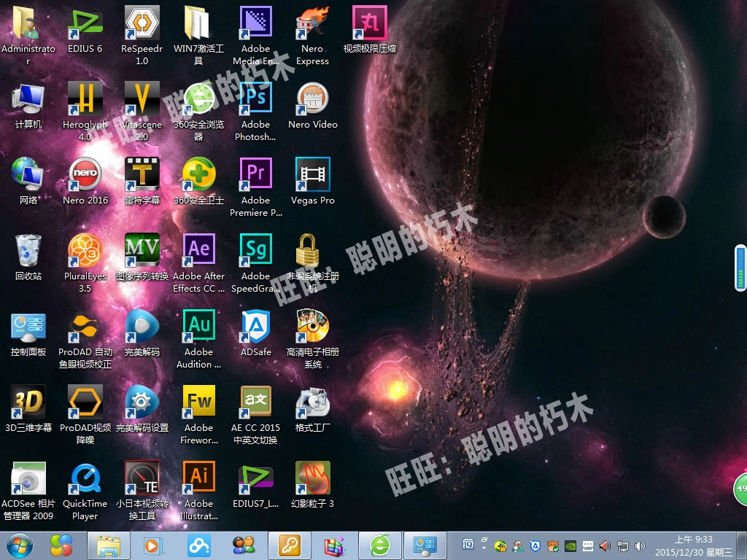The image size is (747, 560).
Task: Launch Adobe Media Encoder
Action: pyautogui.click(x=255, y=22)
